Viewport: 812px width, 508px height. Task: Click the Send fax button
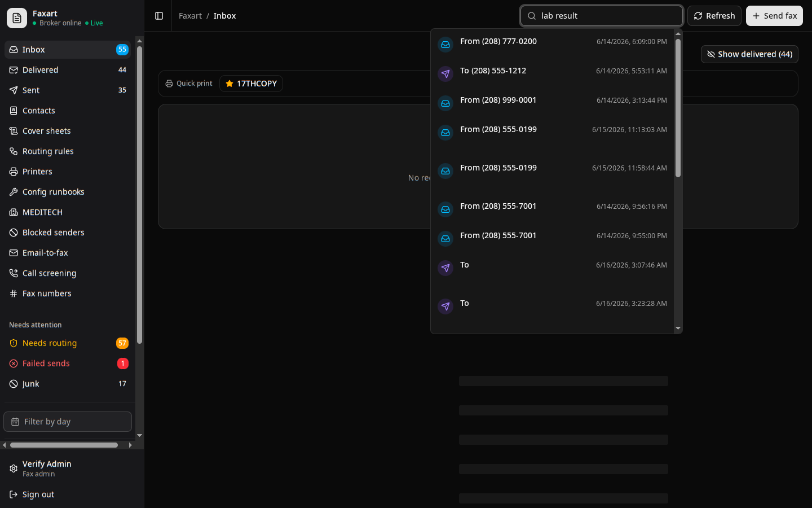coord(774,16)
